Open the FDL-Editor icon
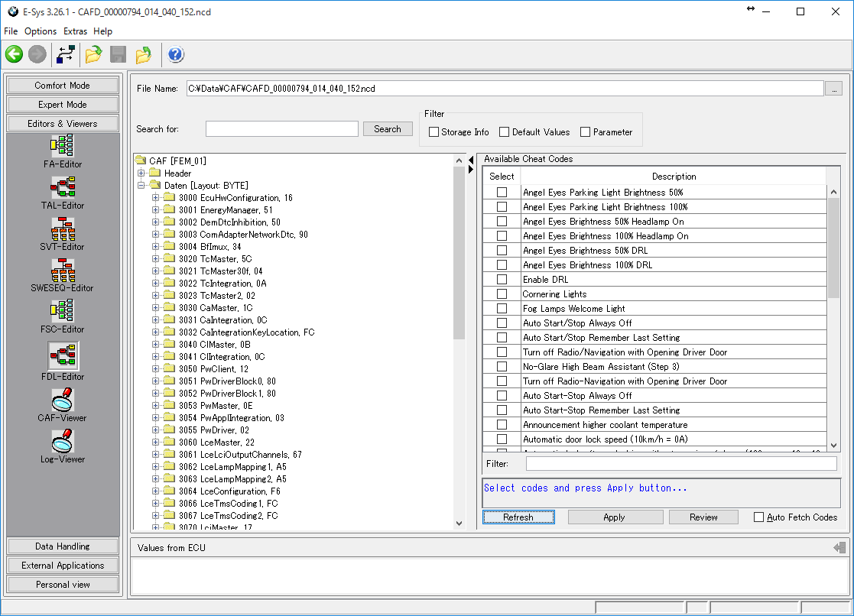The image size is (854, 616). click(63, 355)
